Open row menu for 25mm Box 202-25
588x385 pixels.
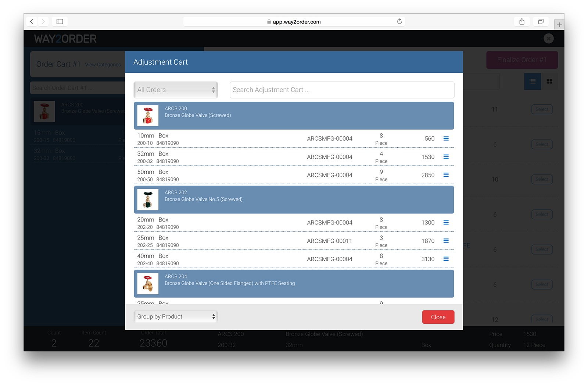tap(446, 241)
